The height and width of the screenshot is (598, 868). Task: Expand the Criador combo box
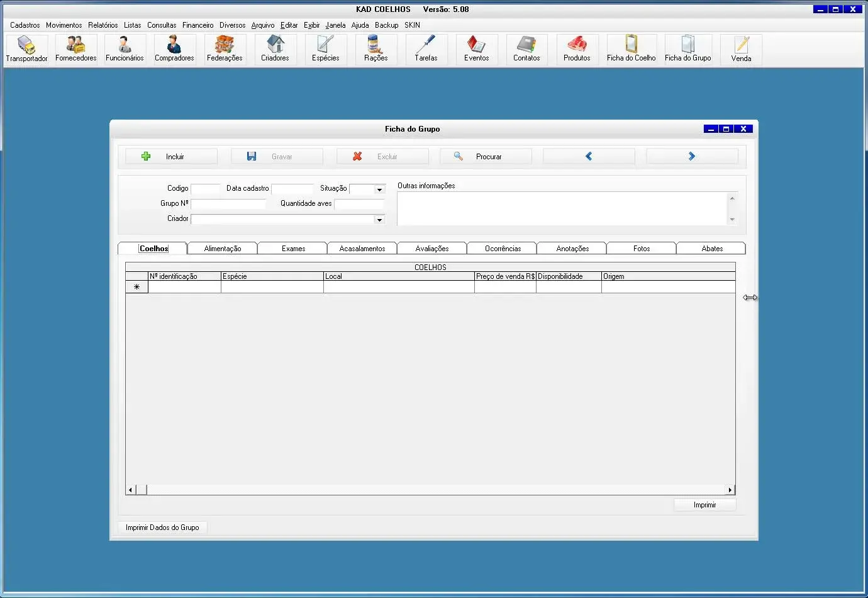[379, 220]
